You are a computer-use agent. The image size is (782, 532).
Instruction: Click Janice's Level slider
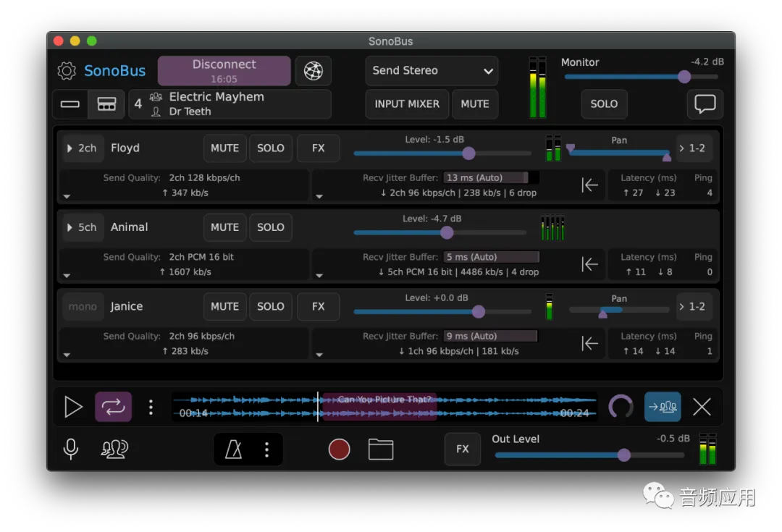442,312
